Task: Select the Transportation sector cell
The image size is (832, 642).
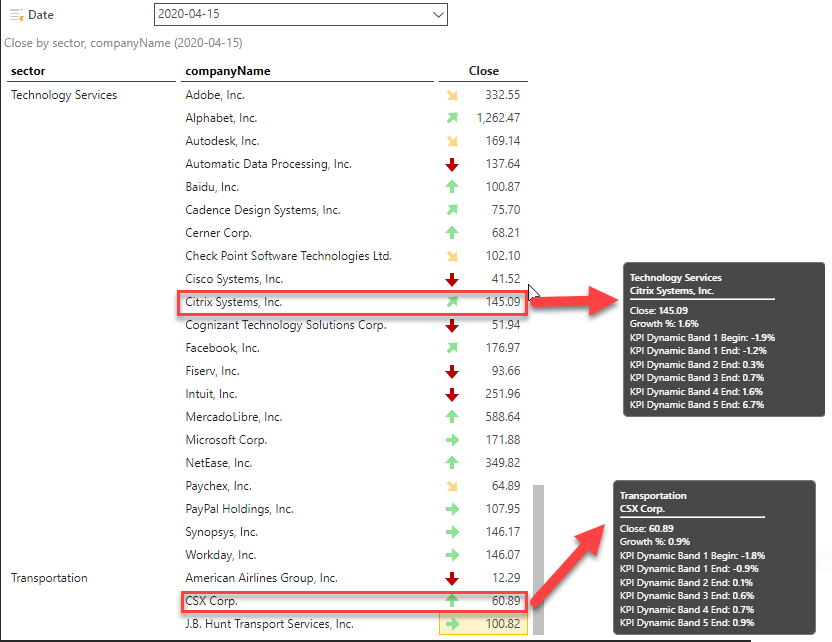Action: pos(49,578)
